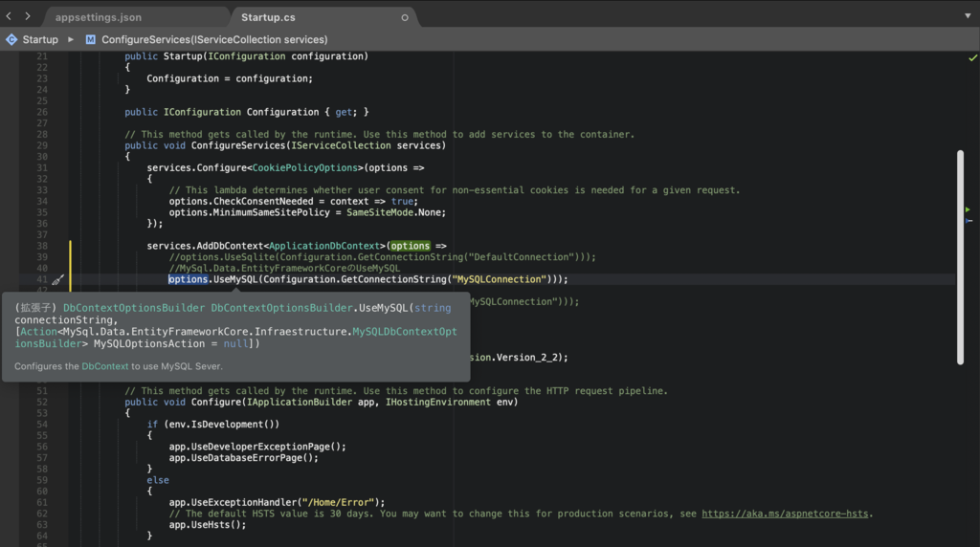Click "MySQLConnection" string on line 41
980x547 pixels.
(500, 279)
